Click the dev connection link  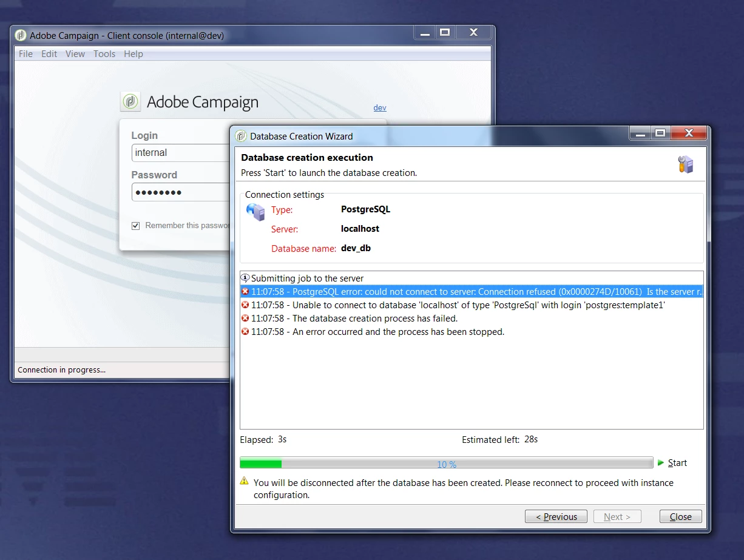[380, 107]
